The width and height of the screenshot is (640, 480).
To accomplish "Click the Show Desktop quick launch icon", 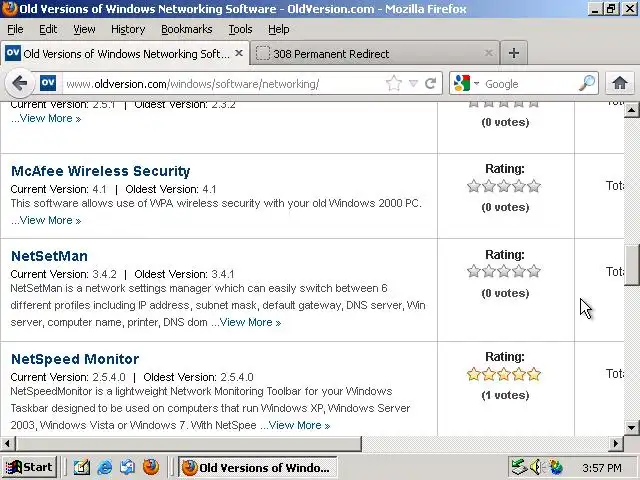I will click(81, 467).
